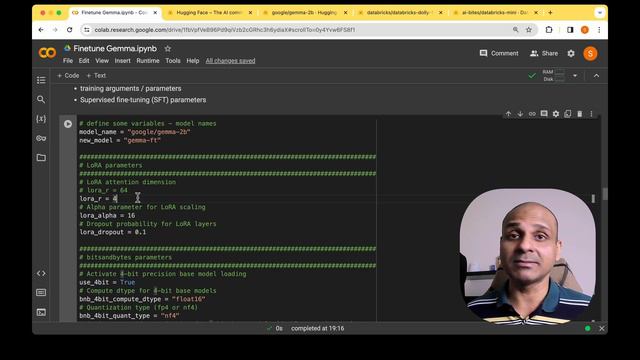This screenshot has width=640, height=360.
Task: Switch to the Hugging Face browser tab
Action: 210,13
